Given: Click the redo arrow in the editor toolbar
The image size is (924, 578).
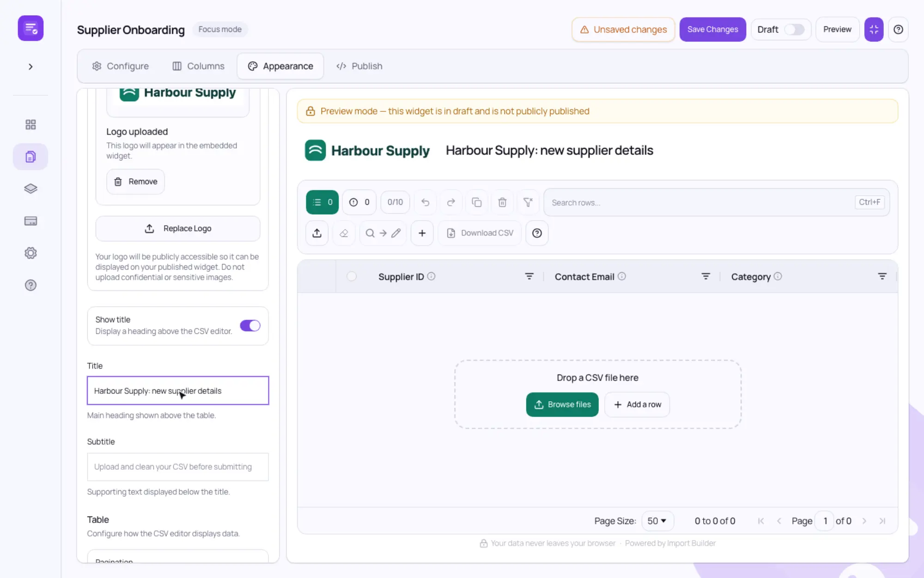Looking at the screenshot, I should pos(451,202).
